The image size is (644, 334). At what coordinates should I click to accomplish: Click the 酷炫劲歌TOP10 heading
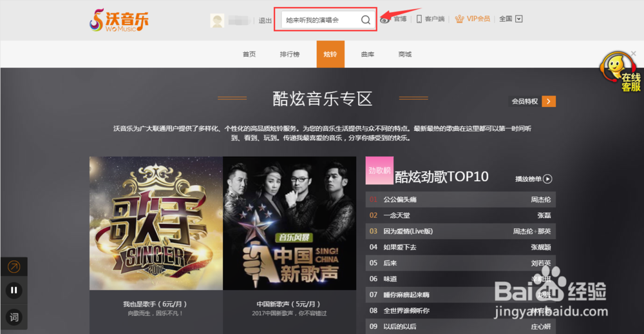[x=442, y=177]
